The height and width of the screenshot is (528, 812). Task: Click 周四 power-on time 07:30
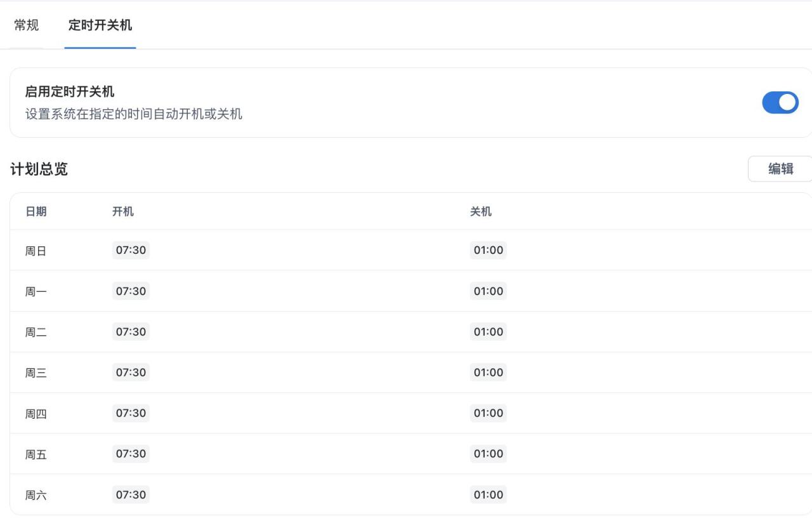point(131,413)
